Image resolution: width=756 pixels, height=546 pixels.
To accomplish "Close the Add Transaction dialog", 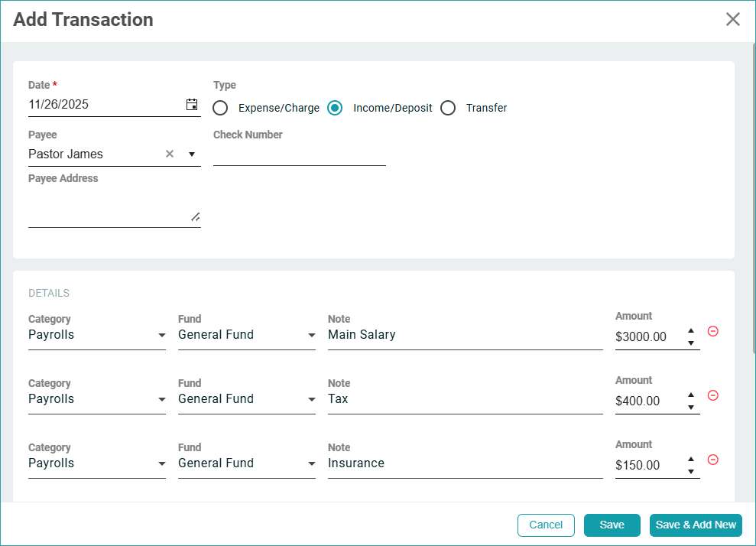I will (x=732, y=20).
